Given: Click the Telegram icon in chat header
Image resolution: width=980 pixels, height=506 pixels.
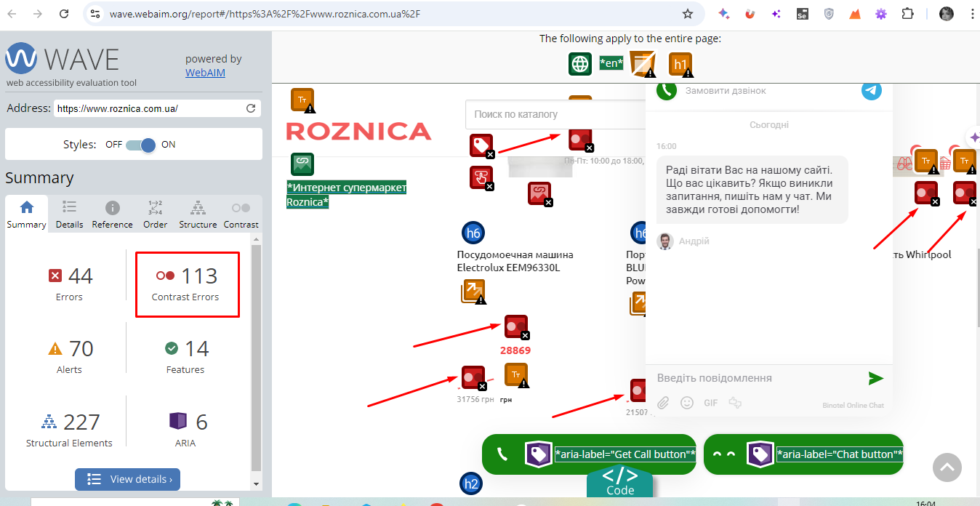Looking at the screenshot, I should click(872, 91).
